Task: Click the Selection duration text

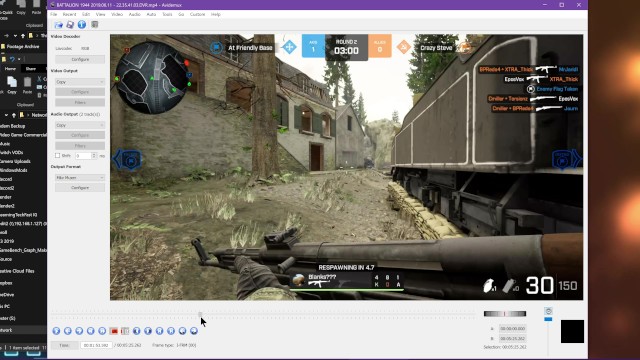Action: 505,347
